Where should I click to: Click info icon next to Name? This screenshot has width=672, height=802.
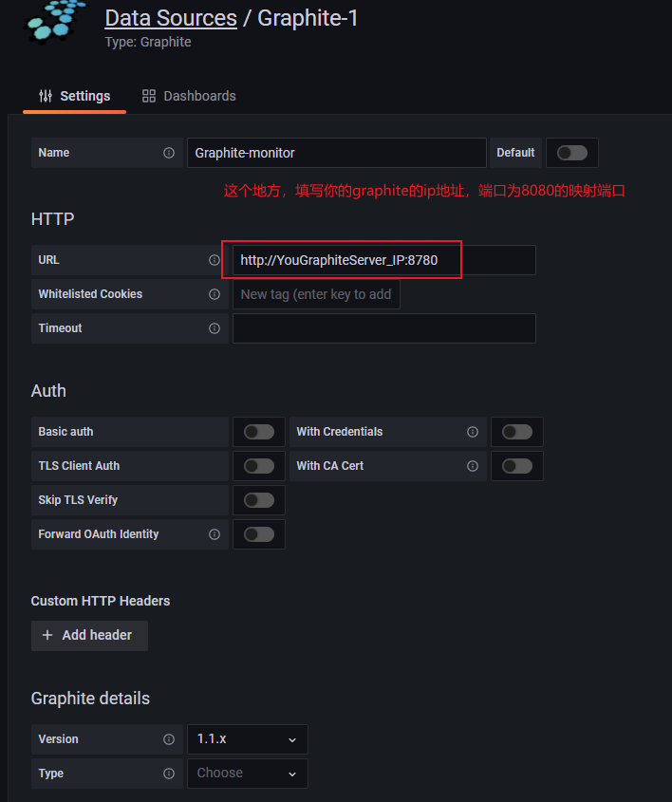(x=169, y=153)
